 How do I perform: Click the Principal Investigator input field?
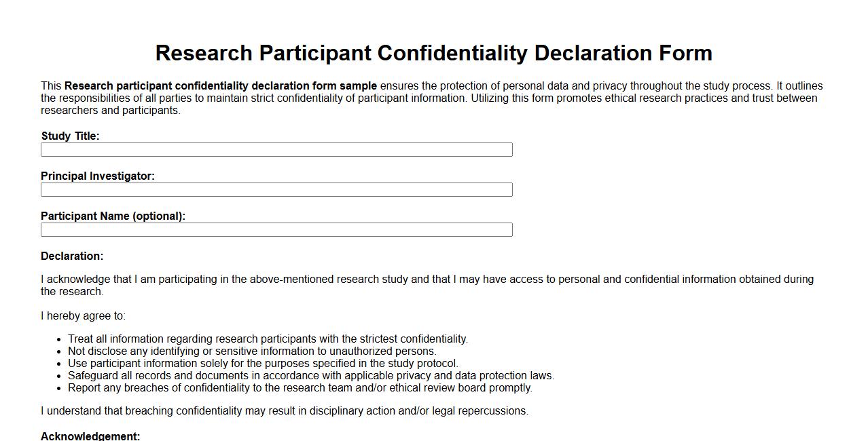pos(276,189)
